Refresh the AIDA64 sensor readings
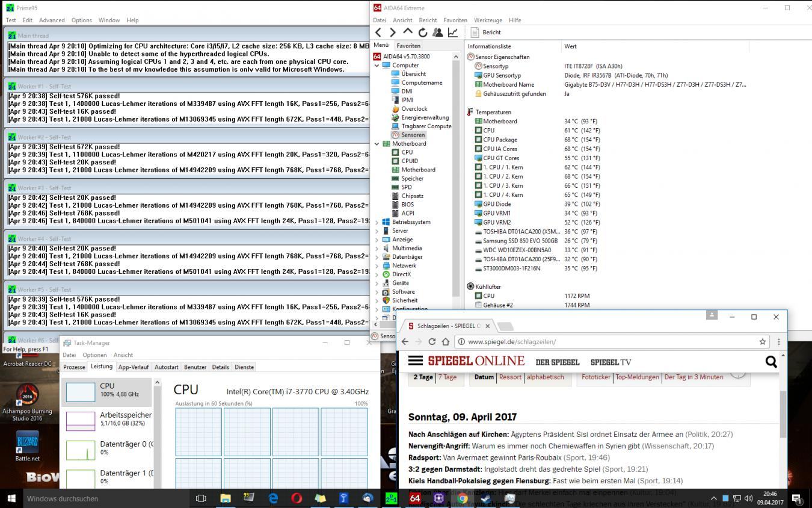 point(423,33)
